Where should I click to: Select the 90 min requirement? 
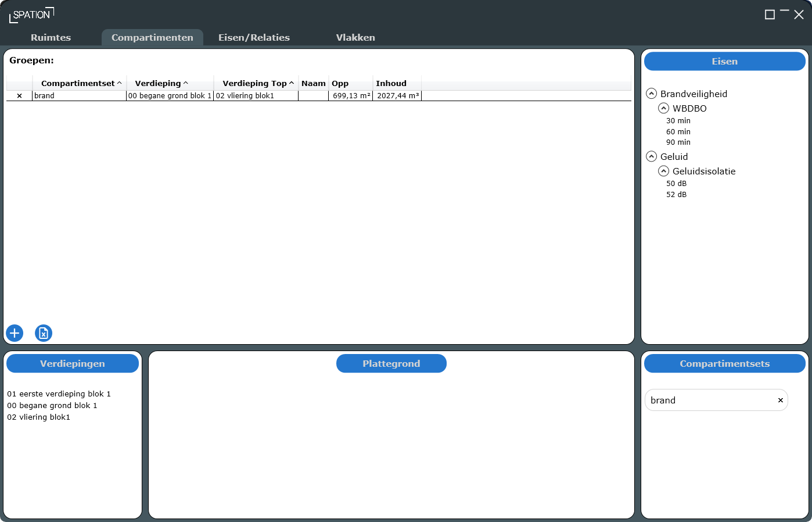coord(678,142)
